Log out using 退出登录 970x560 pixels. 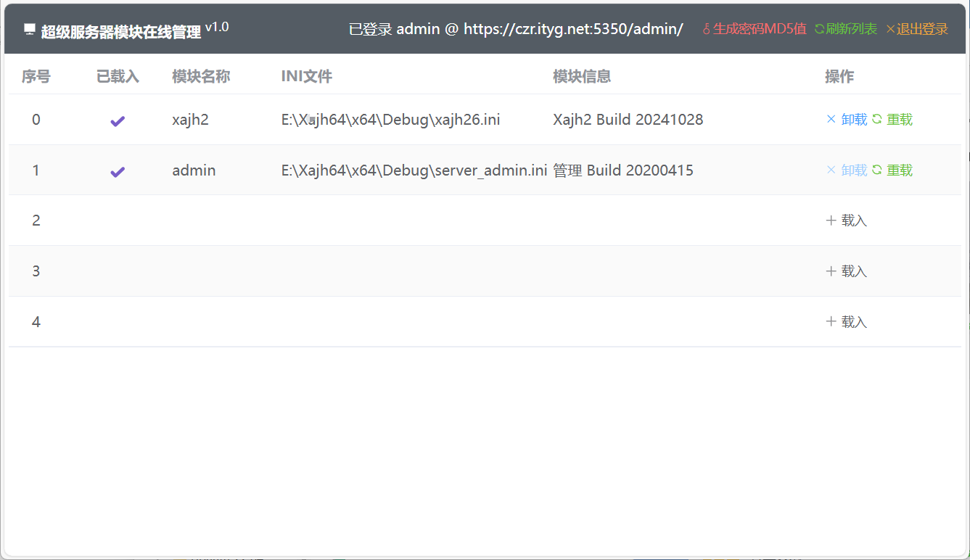coord(917,29)
